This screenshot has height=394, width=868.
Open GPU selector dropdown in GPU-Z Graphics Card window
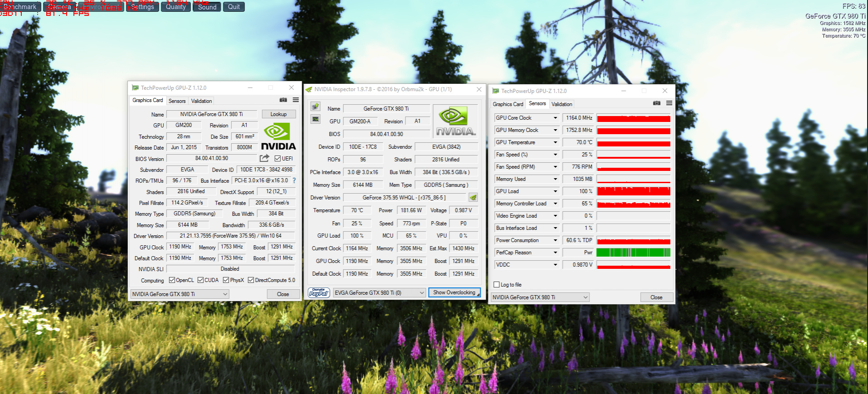[x=180, y=294]
